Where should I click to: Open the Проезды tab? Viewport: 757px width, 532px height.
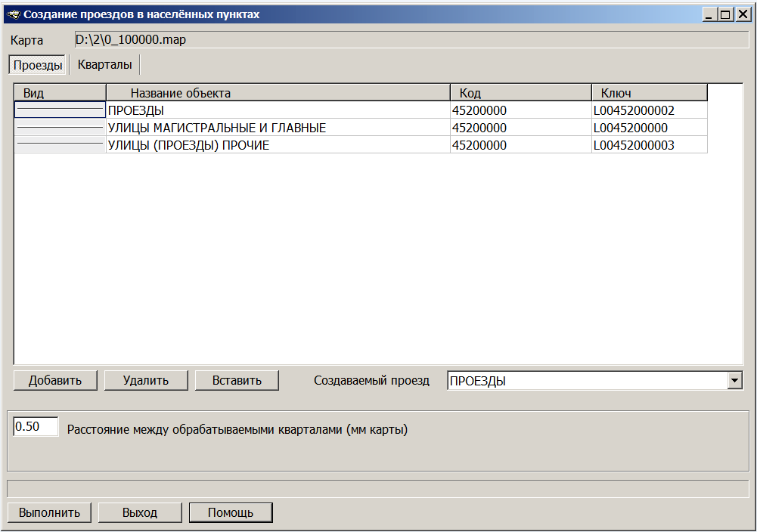[x=38, y=65]
